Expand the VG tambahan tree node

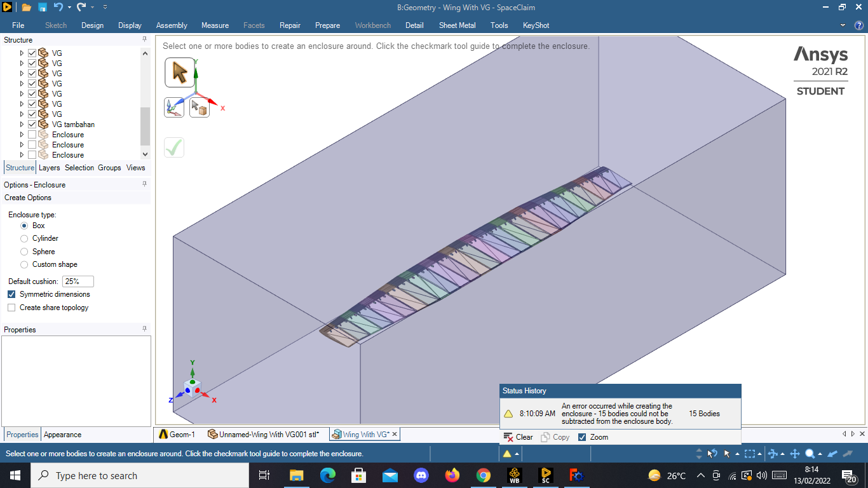click(x=22, y=125)
